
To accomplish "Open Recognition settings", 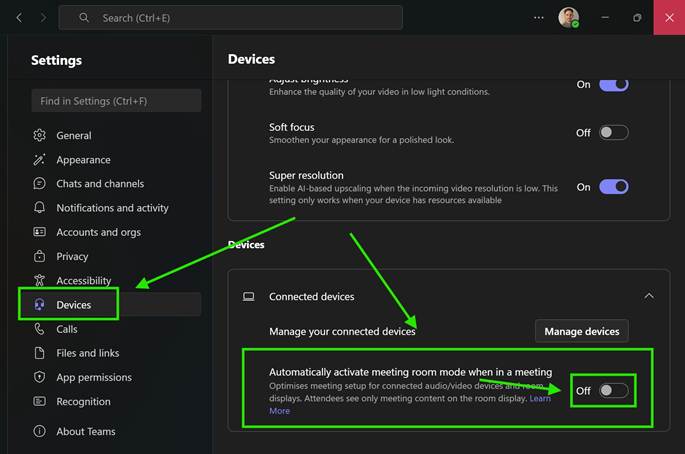I will point(117,401).
